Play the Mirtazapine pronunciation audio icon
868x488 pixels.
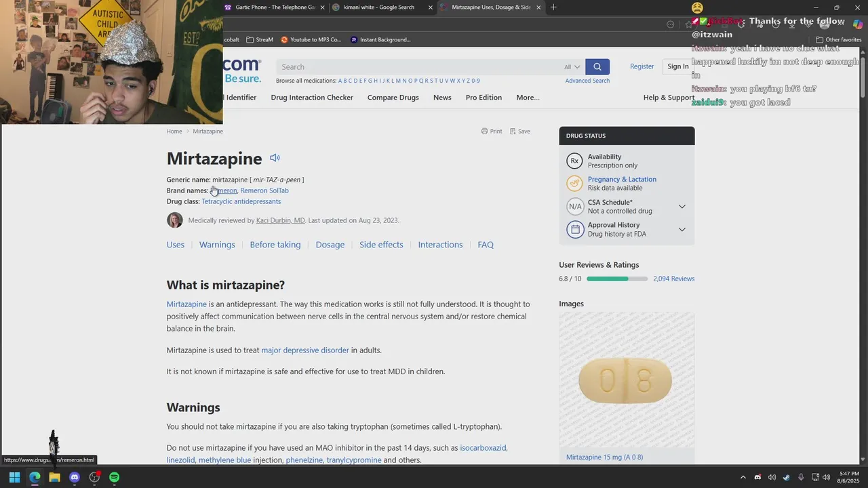pyautogui.click(x=275, y=158)
